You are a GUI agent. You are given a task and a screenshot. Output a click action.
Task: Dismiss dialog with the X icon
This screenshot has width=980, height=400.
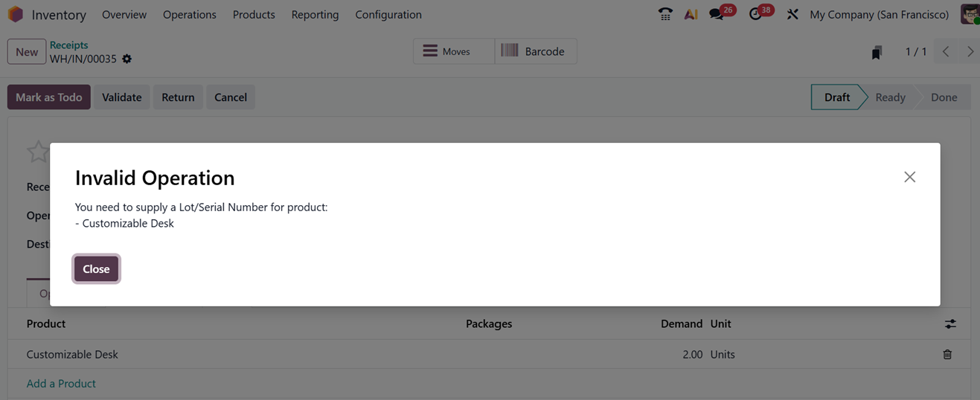point(909,177)
